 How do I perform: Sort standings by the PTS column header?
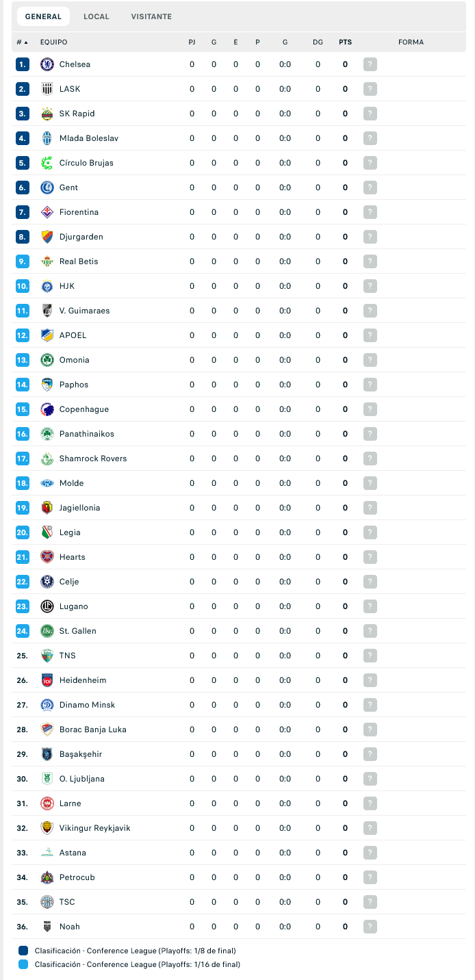pos(345,42)
